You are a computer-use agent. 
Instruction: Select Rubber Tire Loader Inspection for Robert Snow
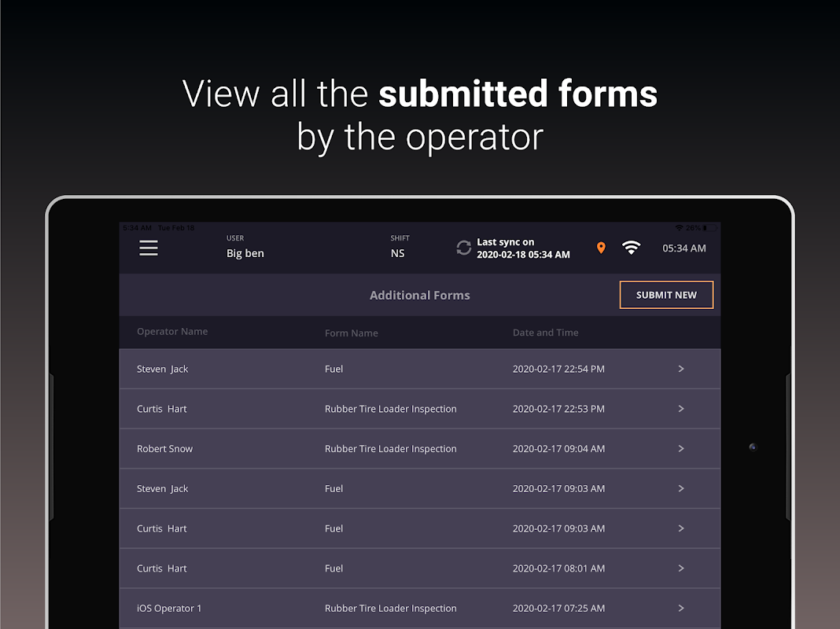(x=391, y=449)
